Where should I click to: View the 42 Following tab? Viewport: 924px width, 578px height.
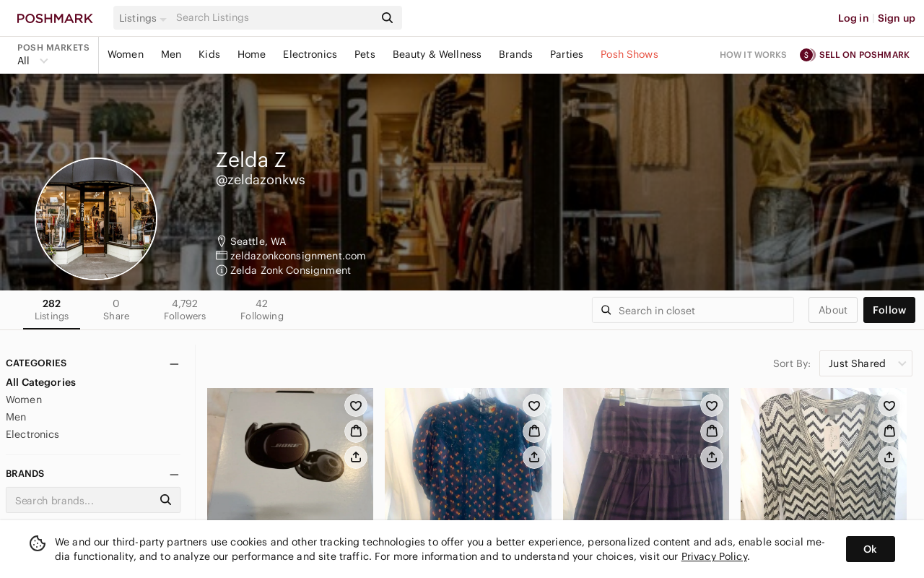click(x=262, y=310)
